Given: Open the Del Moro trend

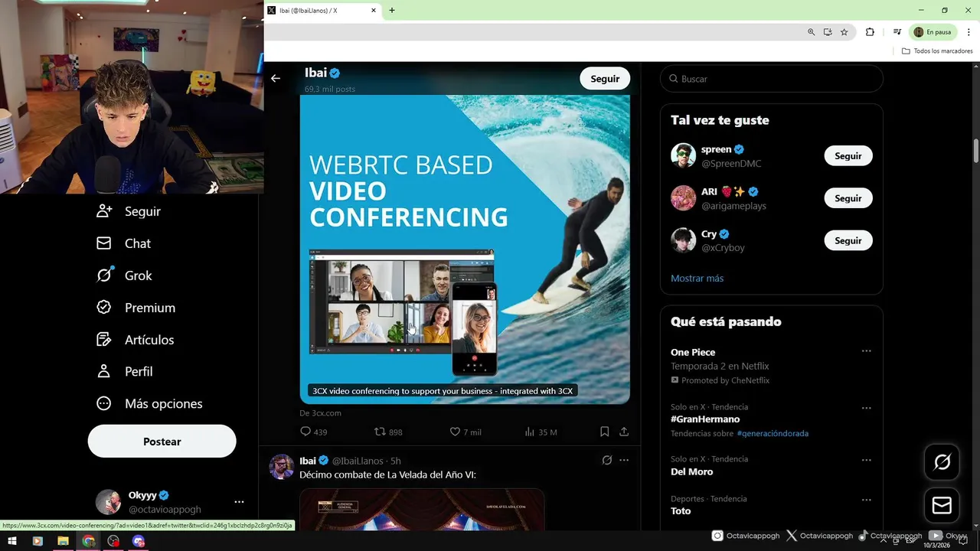Looking at the screenshot, I should click(692, 471).
